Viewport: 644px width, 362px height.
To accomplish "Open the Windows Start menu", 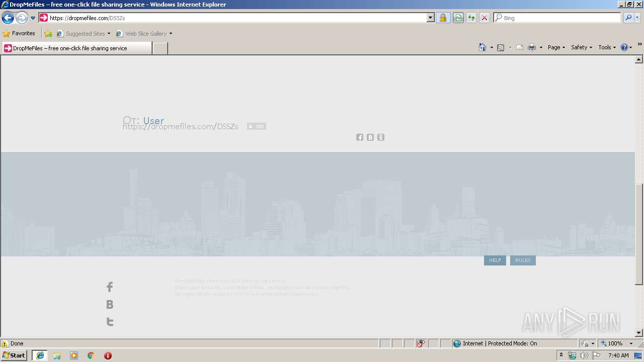I will [14, 355].
